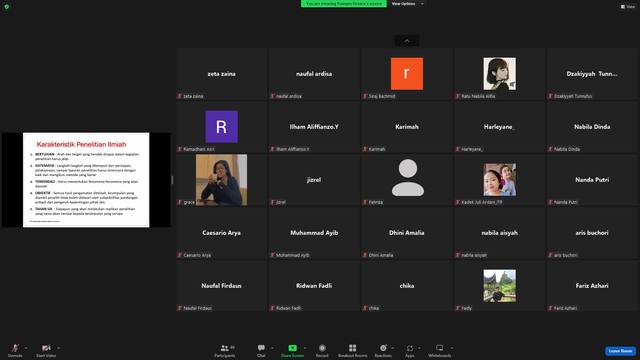The width and height of the screenshot is (640, 360).
Task: Select Caesario Arya participant tile
Action: (222, 233)
